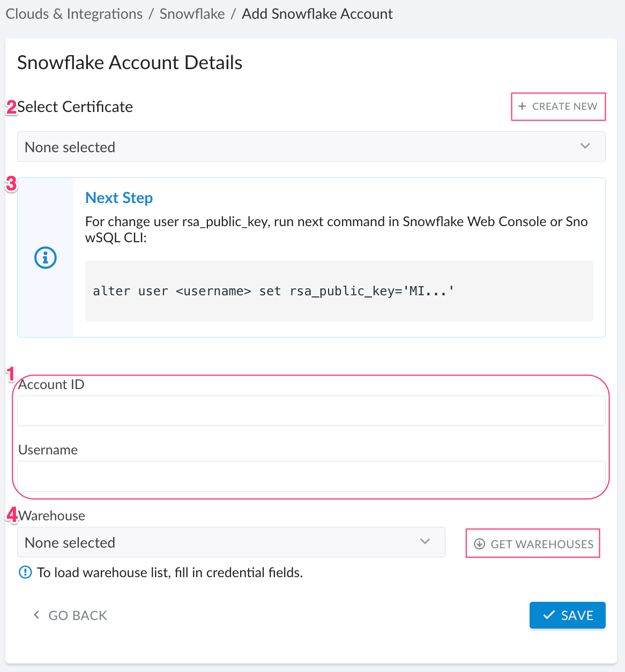
Task: Click the checkmark icon on Save button
Action: (548, 615)
